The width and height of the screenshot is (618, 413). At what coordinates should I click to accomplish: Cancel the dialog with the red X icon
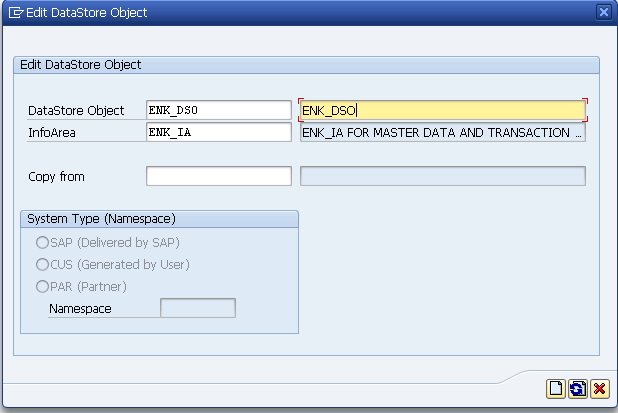pyautogui.click(x=599, y=389)
